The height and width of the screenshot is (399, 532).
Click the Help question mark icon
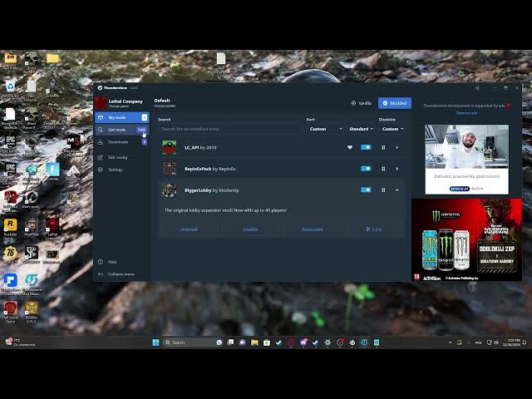(101, 262)
